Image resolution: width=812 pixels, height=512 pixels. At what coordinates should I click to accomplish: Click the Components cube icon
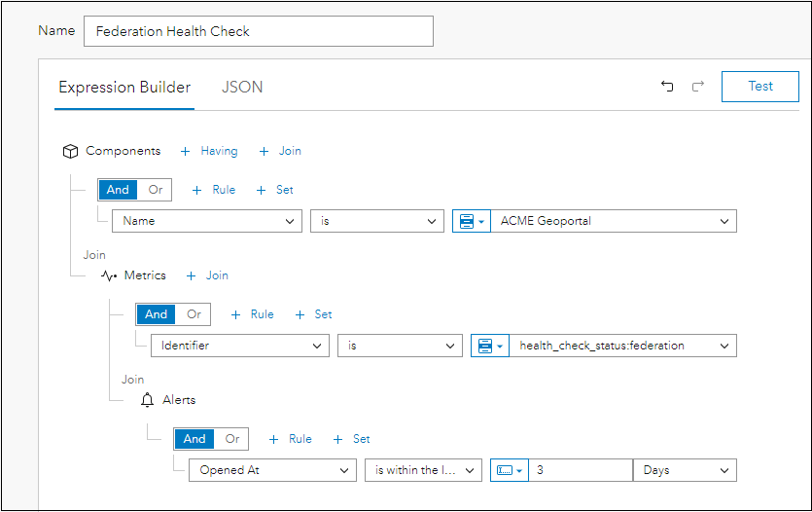pos(70,151)
